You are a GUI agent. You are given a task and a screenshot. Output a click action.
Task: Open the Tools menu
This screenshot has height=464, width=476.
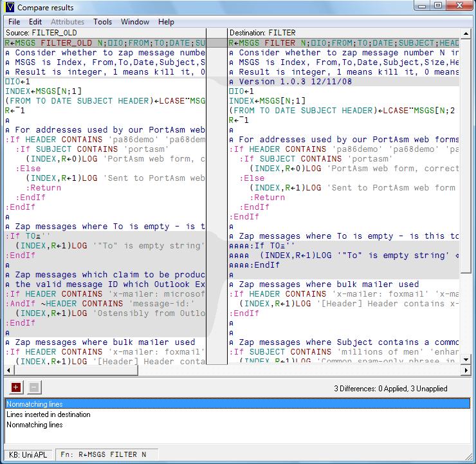pos(102,22)
